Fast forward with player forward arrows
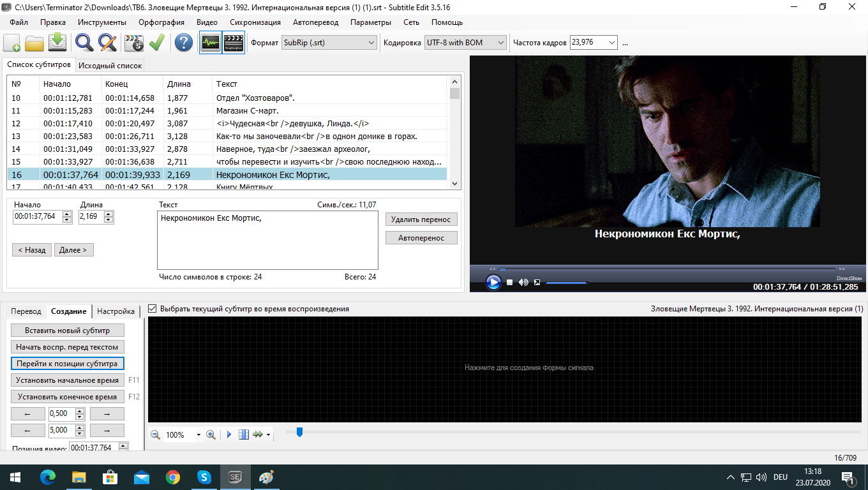Viewport: 868px width, 490px height. 842,269
